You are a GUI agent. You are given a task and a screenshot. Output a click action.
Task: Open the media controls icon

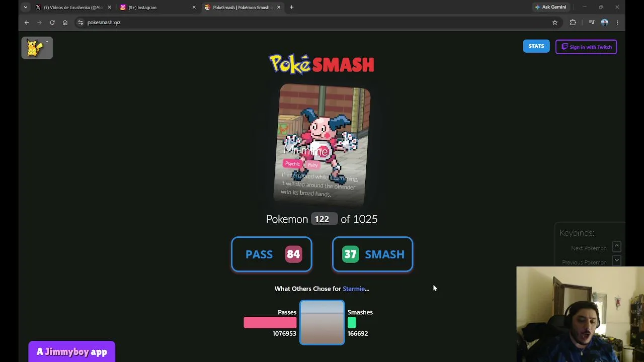[592, 22]
